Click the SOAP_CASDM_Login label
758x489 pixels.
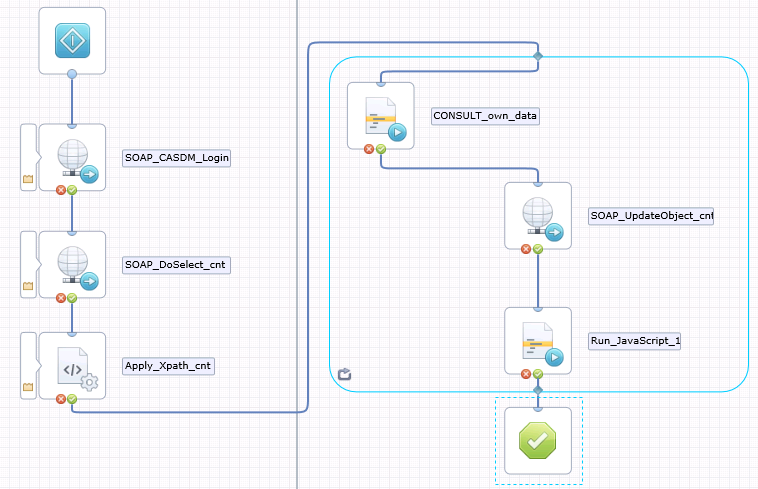click(x=176, y=158)
